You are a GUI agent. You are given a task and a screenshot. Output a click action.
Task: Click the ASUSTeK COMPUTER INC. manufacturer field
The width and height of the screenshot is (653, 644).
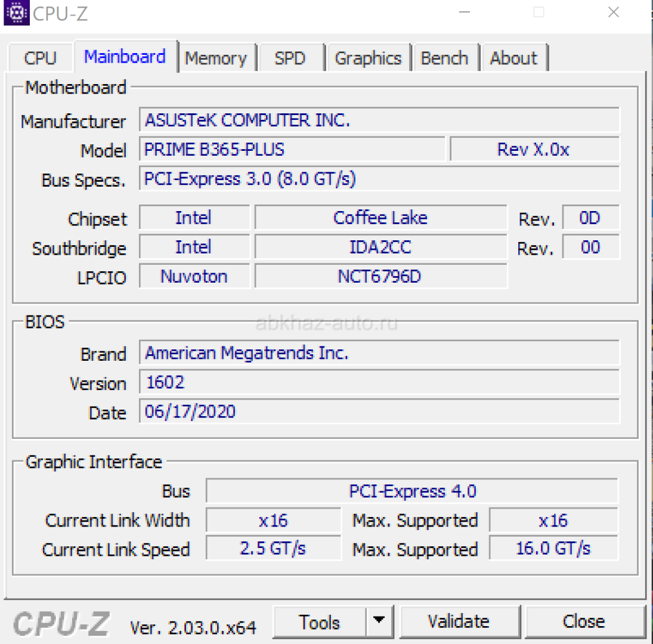(x=379, y=120)
